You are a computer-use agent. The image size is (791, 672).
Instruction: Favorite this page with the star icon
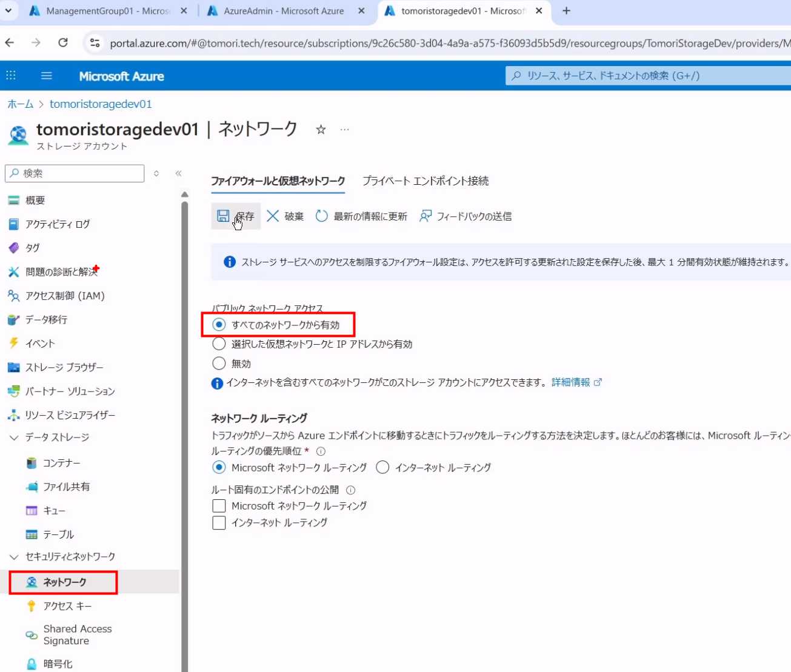(x=321, y=130)
